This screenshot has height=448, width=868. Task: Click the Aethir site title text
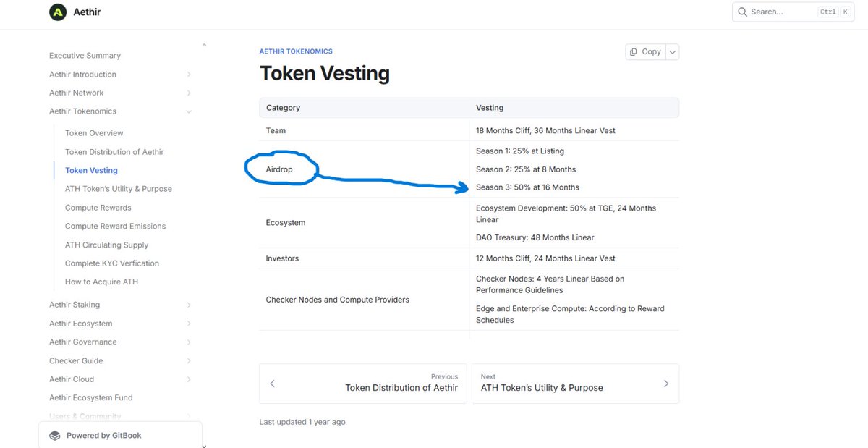[x=87, y=12]
